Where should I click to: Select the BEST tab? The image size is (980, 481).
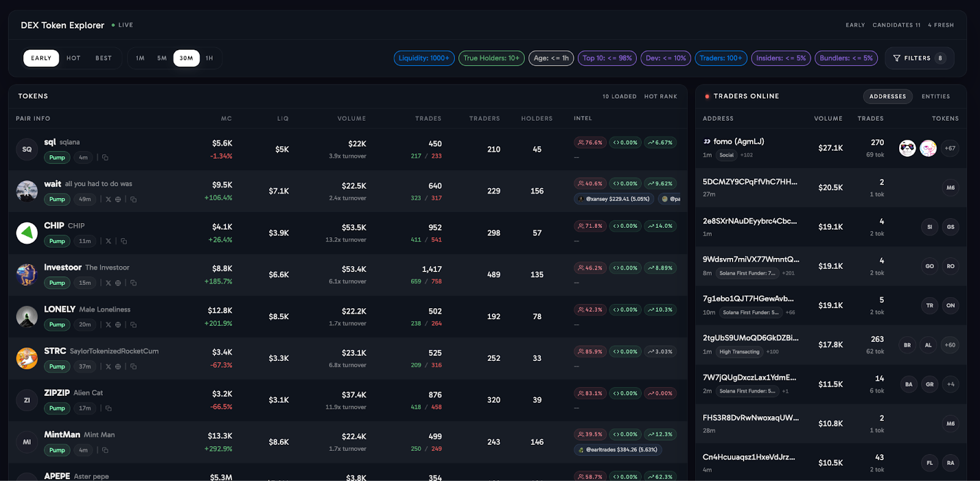(104, 58)
